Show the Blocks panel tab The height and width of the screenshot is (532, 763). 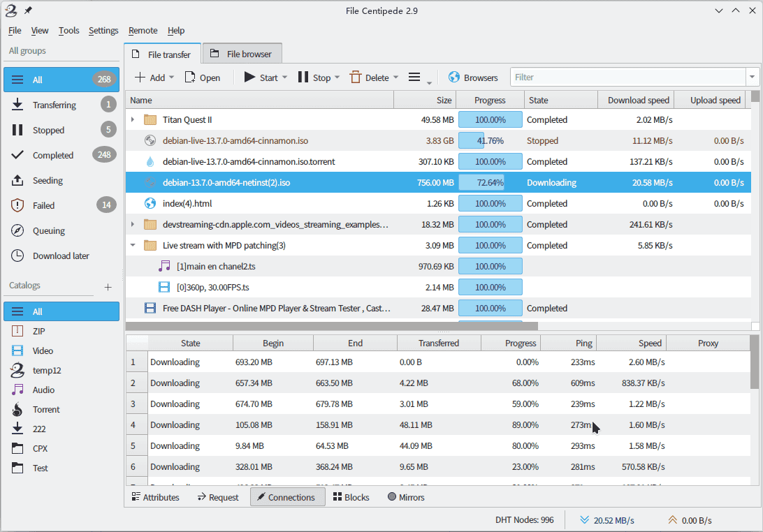(351, 497)
